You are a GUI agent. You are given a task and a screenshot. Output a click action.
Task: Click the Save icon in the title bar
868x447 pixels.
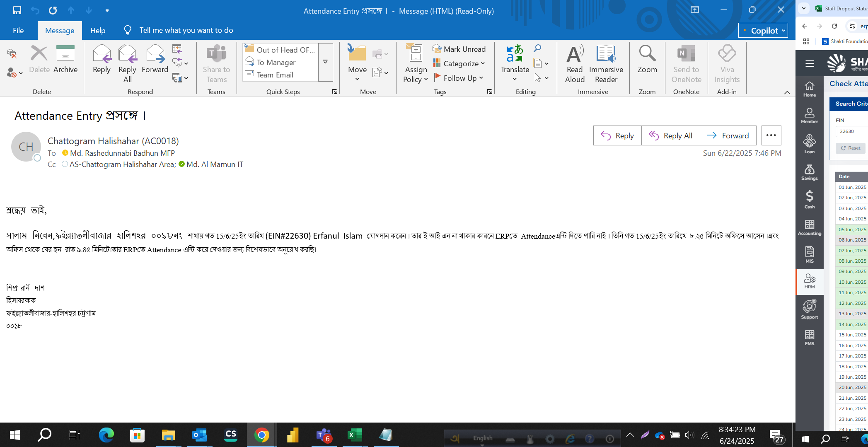pos(17,10)
